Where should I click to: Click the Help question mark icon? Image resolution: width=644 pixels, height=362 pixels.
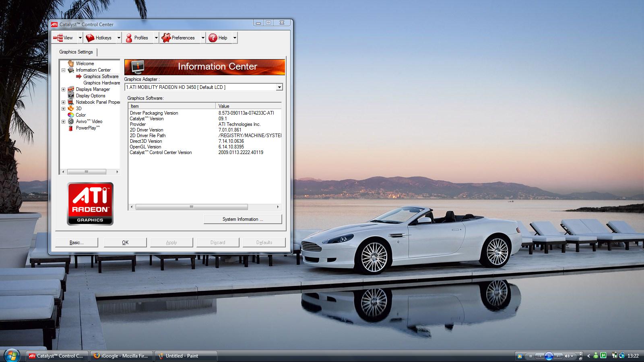tap(213, 38)
